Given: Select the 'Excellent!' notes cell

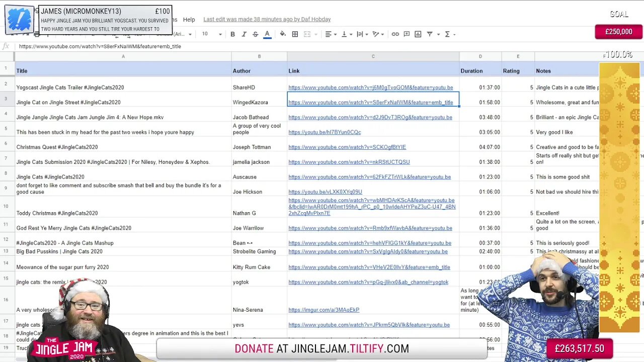Looking at the screenshot, I should coord(567,207).
